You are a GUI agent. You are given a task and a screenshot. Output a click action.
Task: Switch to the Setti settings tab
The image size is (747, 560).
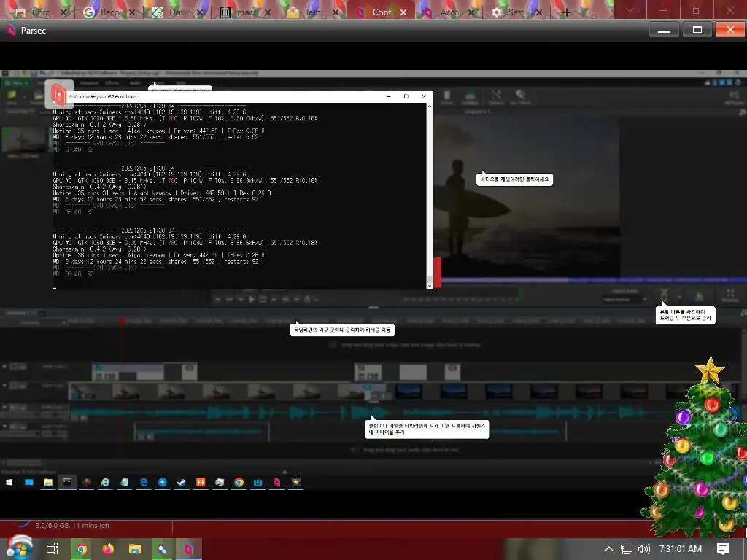point(517,12)
